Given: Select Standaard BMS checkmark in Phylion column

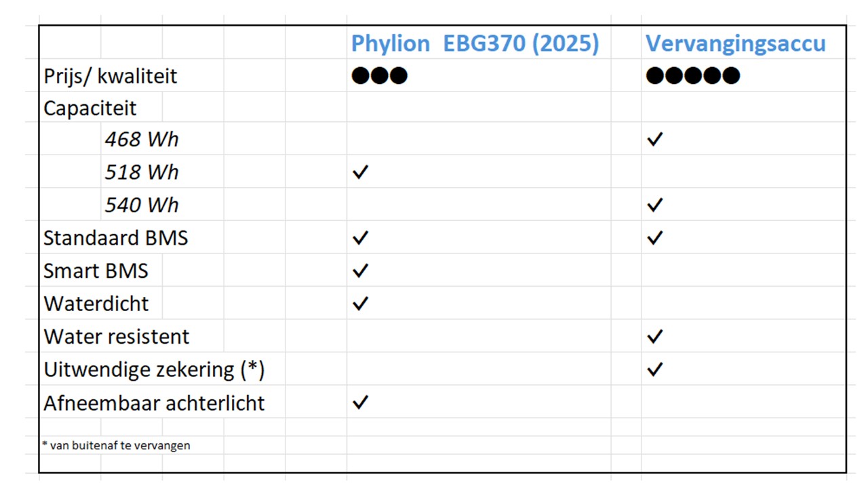Looking at the screenshot, I should pyautogui.click(x=360, y=238).
